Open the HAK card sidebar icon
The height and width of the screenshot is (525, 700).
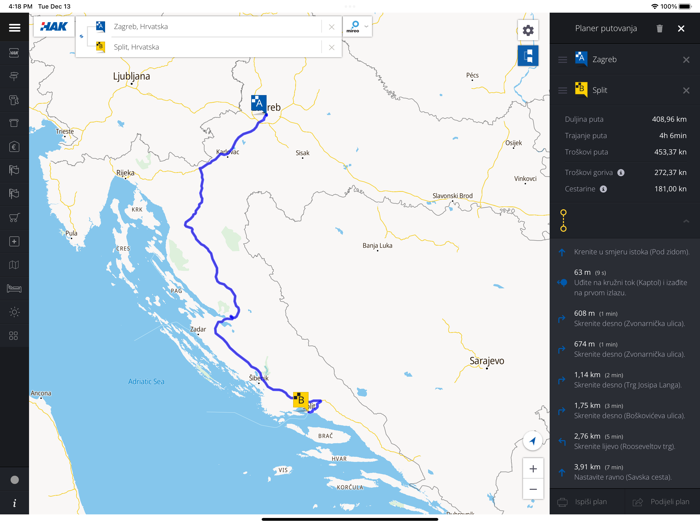(14, 53)
